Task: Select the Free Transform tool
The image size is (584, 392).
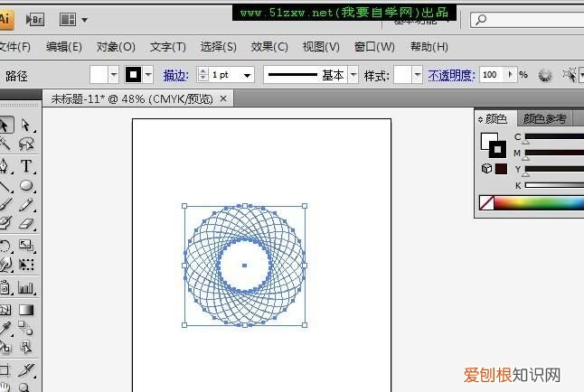Action: click(x=26, y=265)
